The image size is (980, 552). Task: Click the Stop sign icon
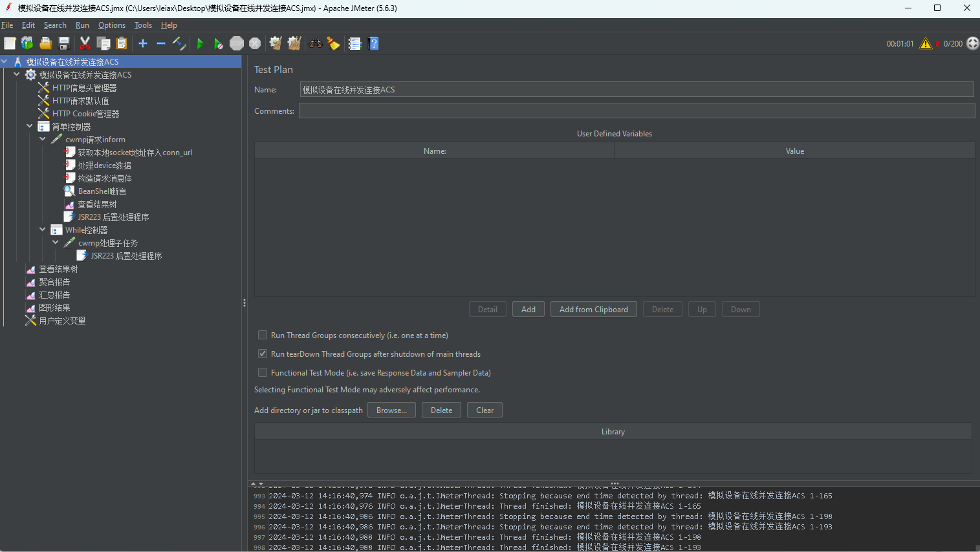(x=237, y=43)
